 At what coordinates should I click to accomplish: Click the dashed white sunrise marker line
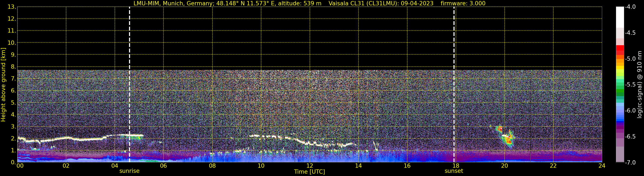click(x=129, y=85)
